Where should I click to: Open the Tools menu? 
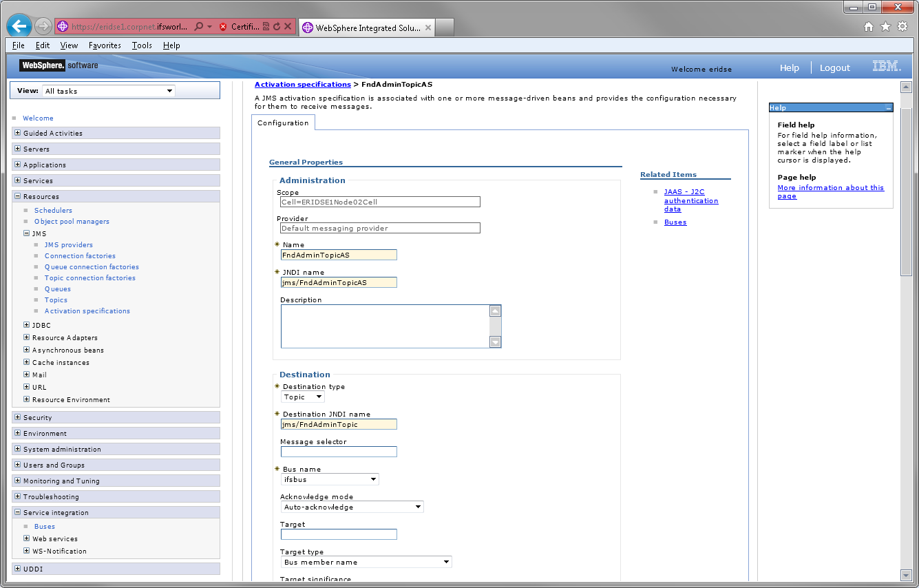point(142,45)
